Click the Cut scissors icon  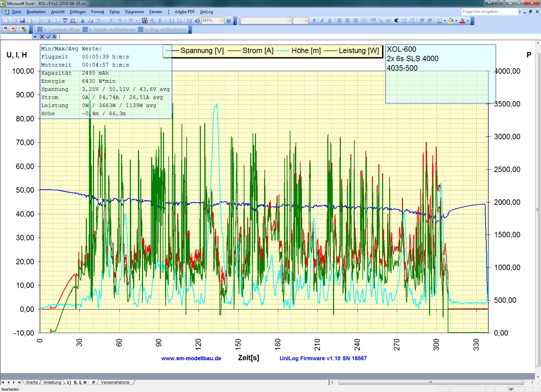point(83,21)
